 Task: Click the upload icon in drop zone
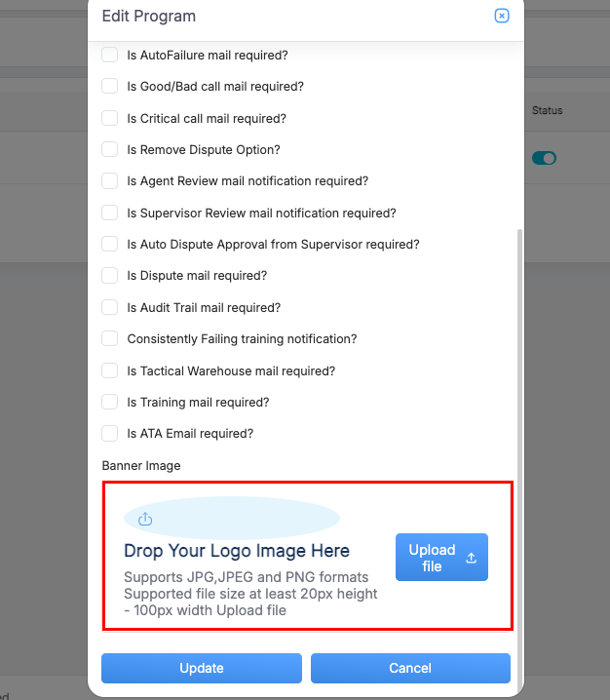tap(145, 519)
